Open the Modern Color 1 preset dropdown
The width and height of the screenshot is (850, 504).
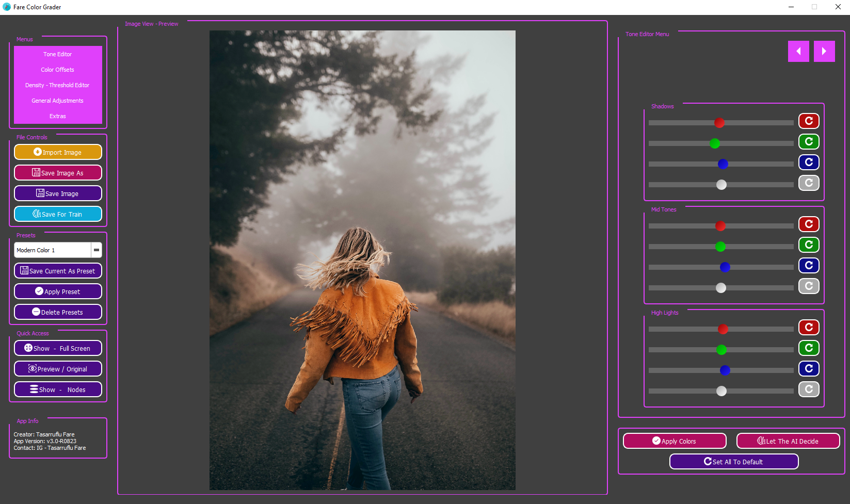96,250
